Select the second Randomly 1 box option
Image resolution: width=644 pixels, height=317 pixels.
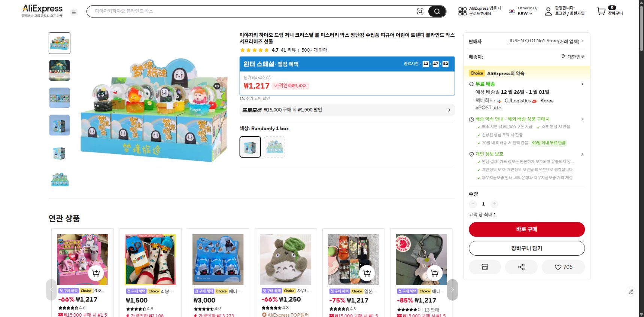coord(274,146)
